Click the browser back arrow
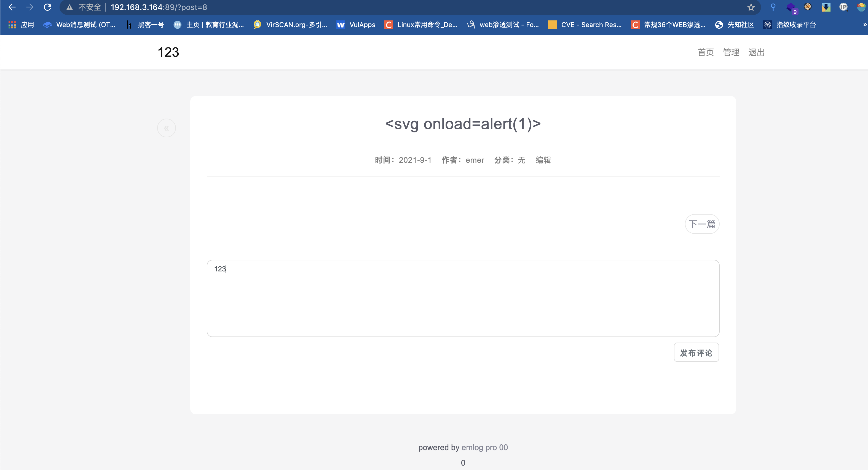 (x=12, y=7)
